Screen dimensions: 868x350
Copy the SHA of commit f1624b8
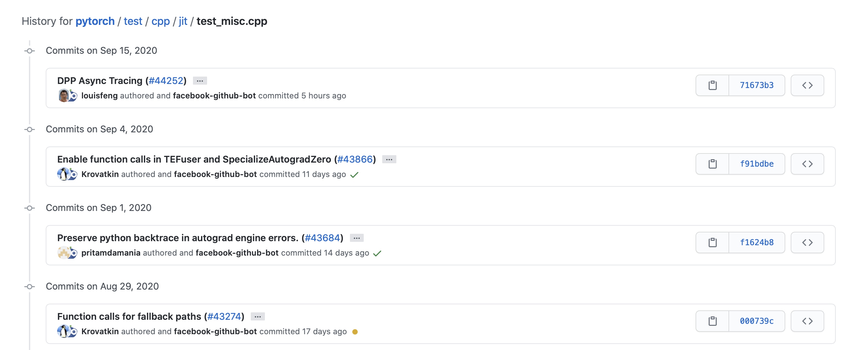point(712,242)
